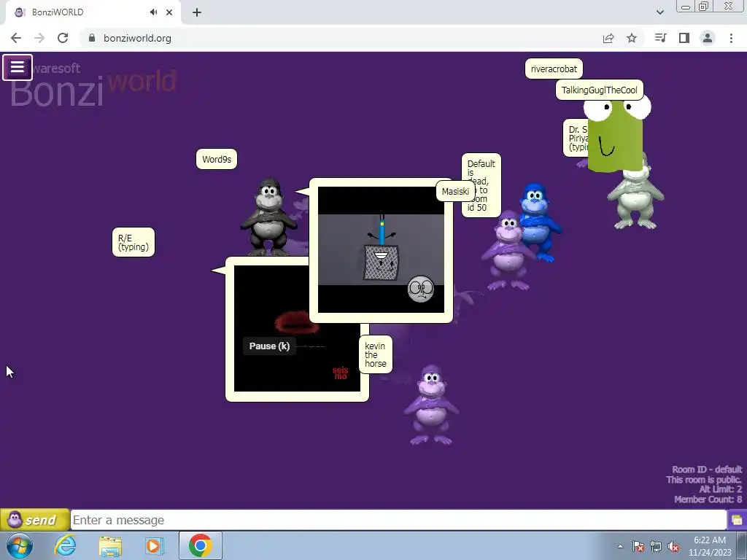Click the white Bonzi under the frog
The width and height of the screenshot is (747, 560).
pos(635,196)
